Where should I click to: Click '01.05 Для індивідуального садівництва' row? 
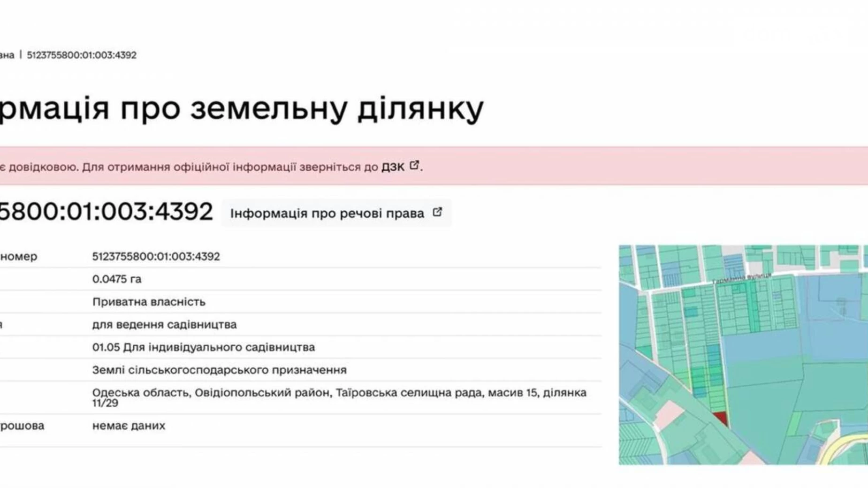click(x=203, y=347)
